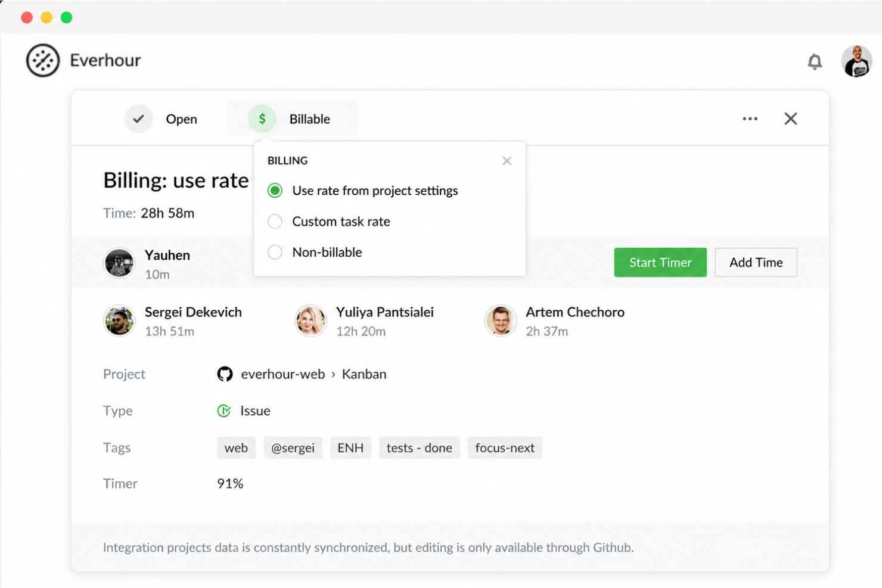Click the integration sync notice text
The height and width of the screenshot is (588, 882).
tap(368, 547)
